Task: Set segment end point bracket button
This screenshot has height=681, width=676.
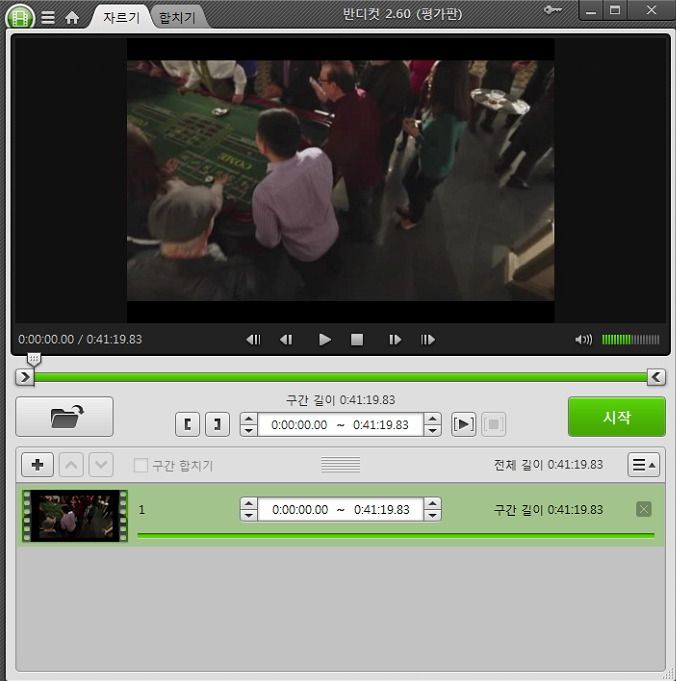Action: tap(217, 424)
